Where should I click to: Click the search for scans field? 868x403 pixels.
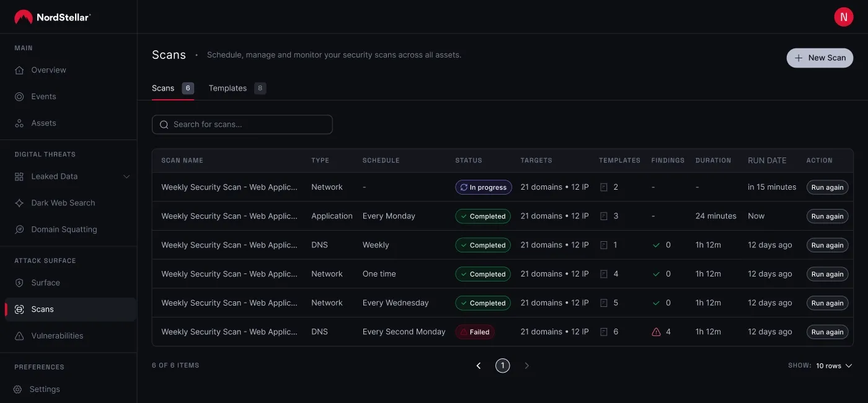tap(242, 125)
